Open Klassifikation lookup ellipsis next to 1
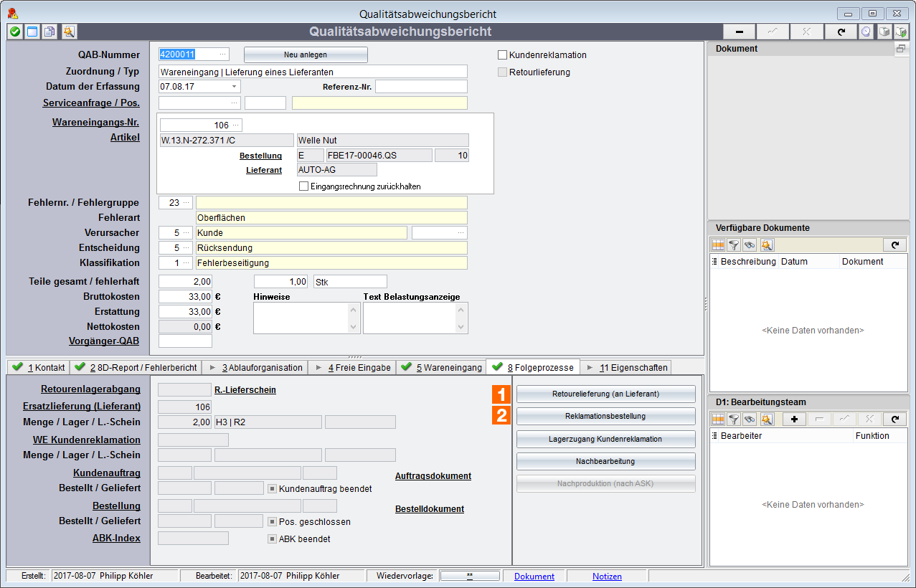The width and height of the screenshot is (916, 588). [186, 262]
